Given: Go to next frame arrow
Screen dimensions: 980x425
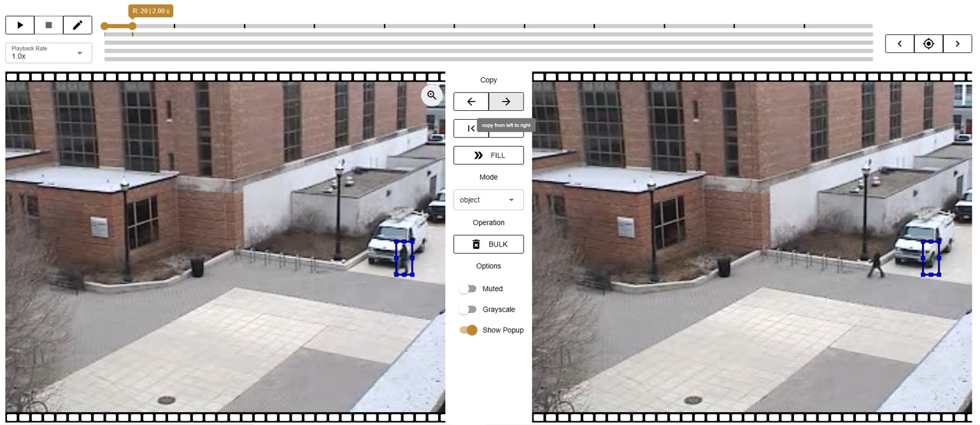Looking at the screenshot, I should [957, 43].
